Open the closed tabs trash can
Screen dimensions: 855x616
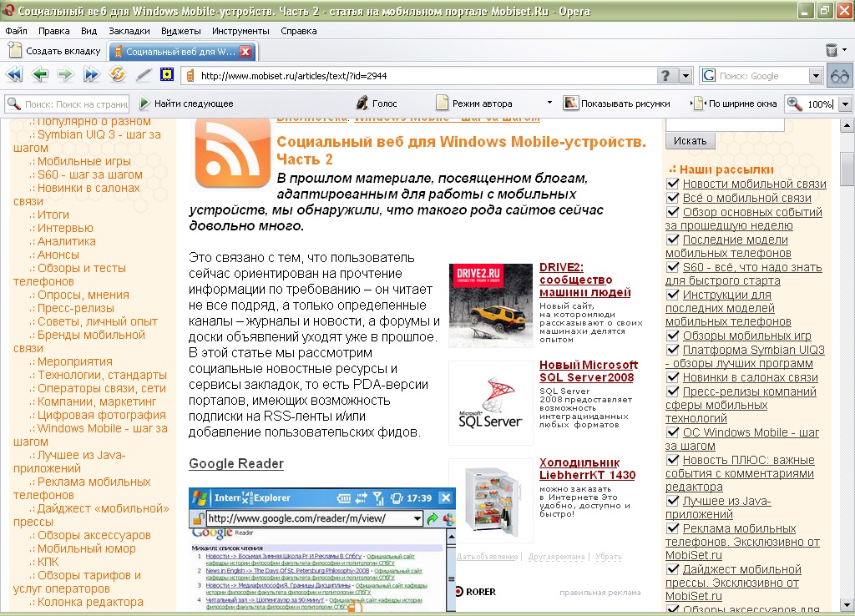pos(832,51)
